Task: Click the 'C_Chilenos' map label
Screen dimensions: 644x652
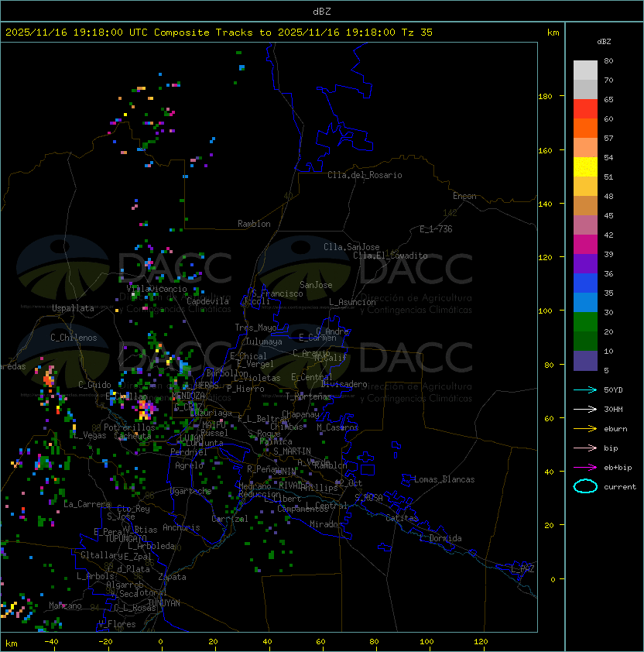Action: (x=74, y=338)
